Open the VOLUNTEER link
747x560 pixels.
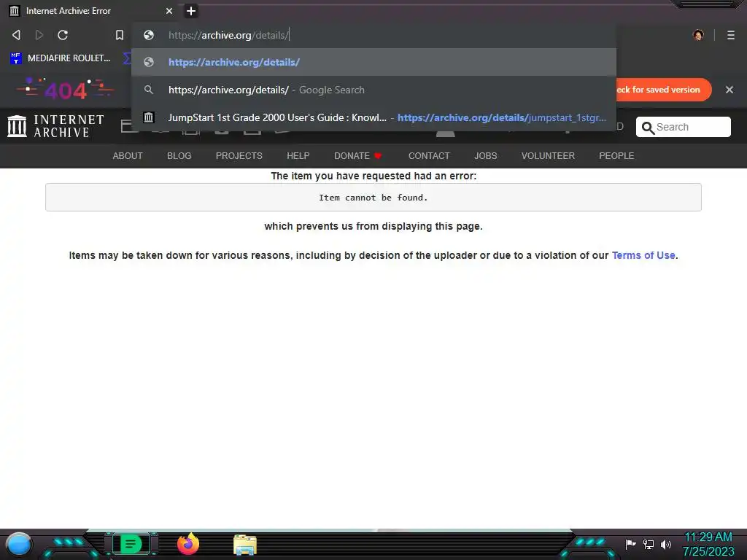pos(548,156)
